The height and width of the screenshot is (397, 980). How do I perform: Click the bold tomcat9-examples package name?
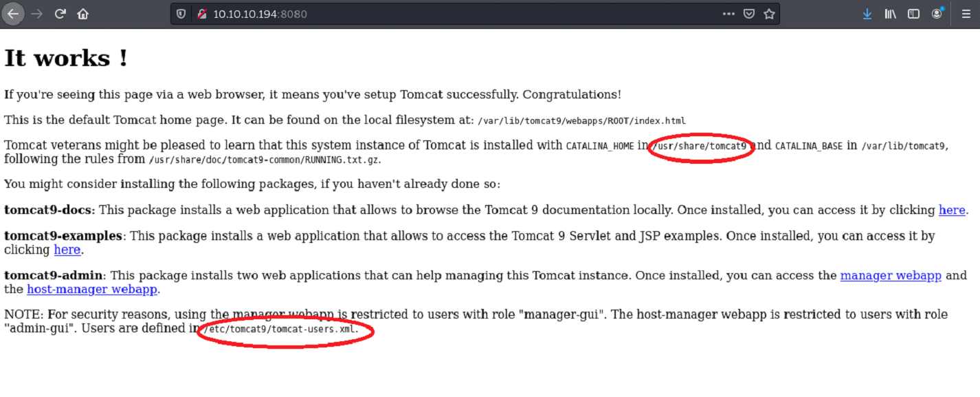(63, 236)
